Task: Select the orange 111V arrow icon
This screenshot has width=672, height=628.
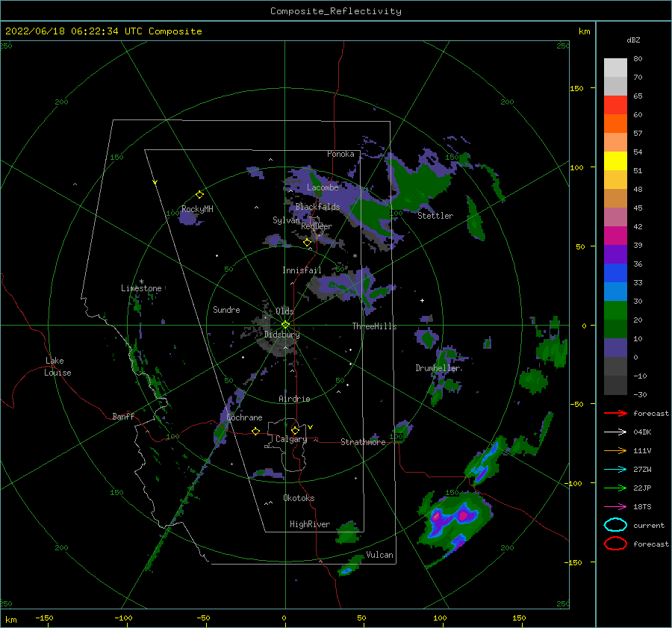Action: tap(615, 450)
